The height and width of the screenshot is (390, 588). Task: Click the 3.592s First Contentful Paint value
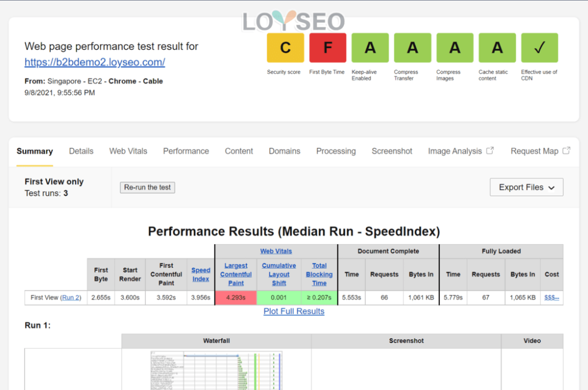pyautogui.click(x=166, y=298)
